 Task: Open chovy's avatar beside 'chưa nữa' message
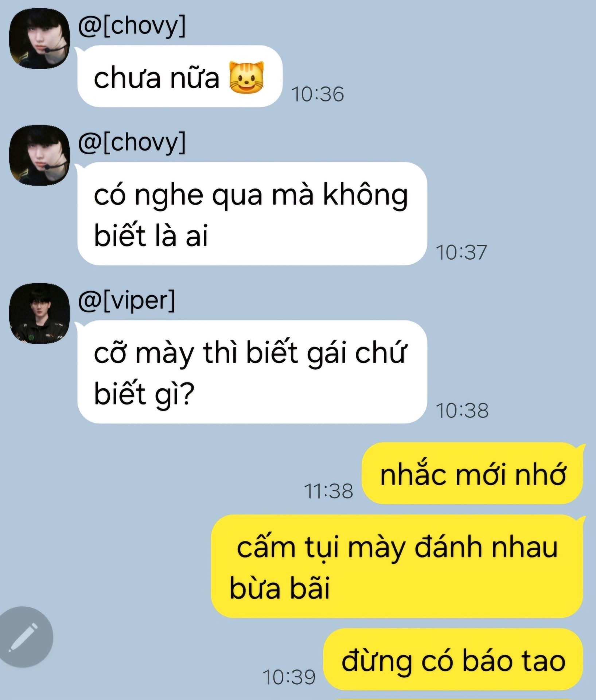click(x=39, y=38)
